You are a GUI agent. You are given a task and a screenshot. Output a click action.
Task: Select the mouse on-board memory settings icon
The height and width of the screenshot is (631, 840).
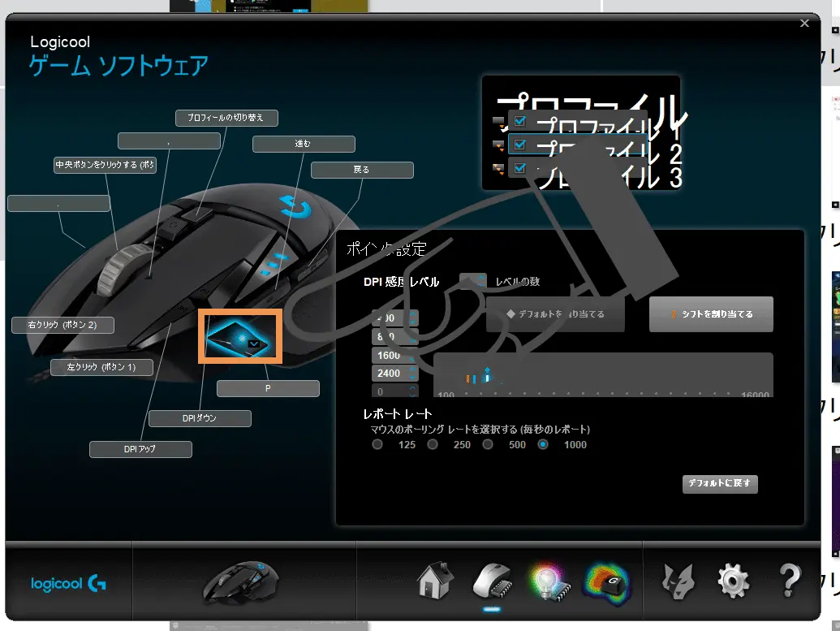click(x=492, y=581)
